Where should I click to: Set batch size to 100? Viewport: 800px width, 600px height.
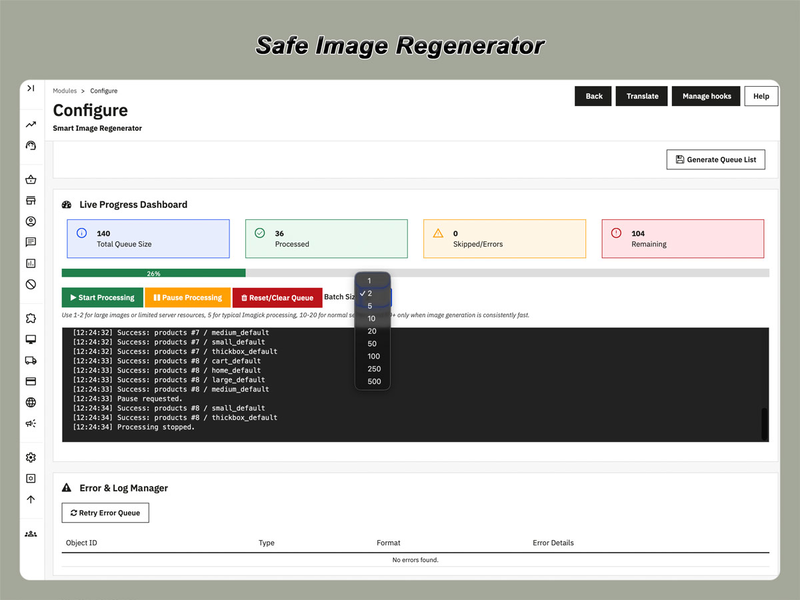(373, 356)
